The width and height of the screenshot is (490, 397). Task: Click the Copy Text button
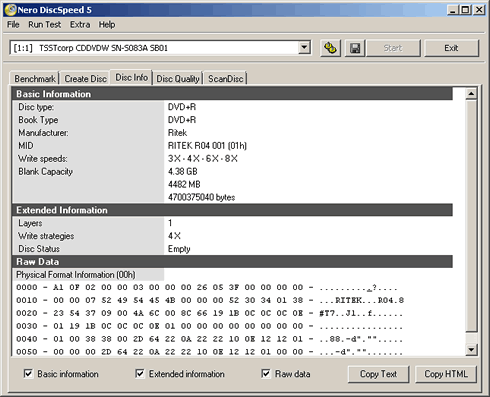(378, 374)
